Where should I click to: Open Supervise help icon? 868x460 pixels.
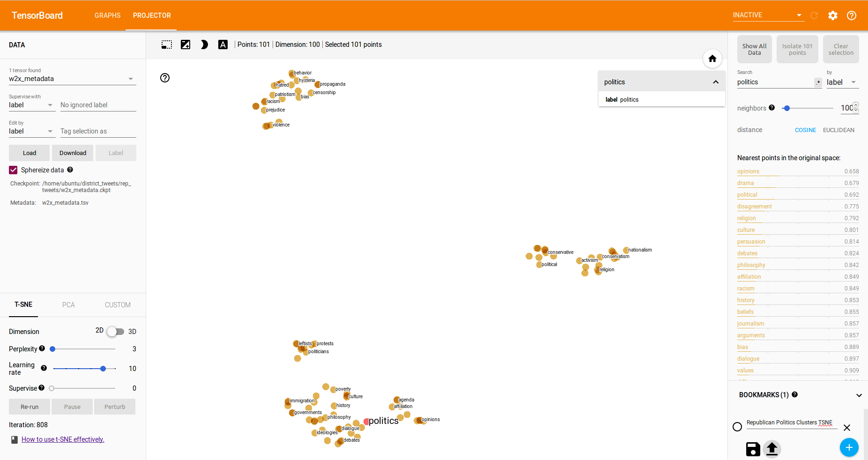click(42, 388)
